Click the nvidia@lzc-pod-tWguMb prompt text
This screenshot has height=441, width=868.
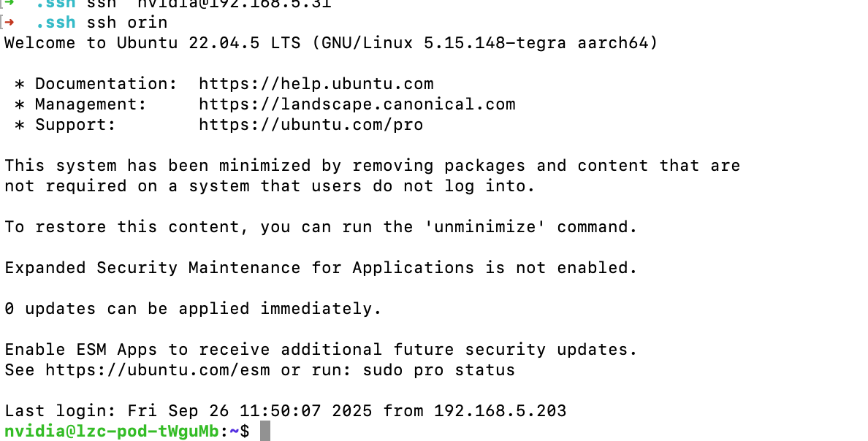point(112,431)
